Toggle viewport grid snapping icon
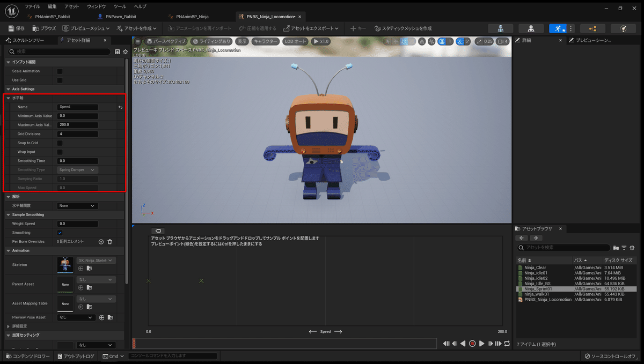 [x=442, y=41]
